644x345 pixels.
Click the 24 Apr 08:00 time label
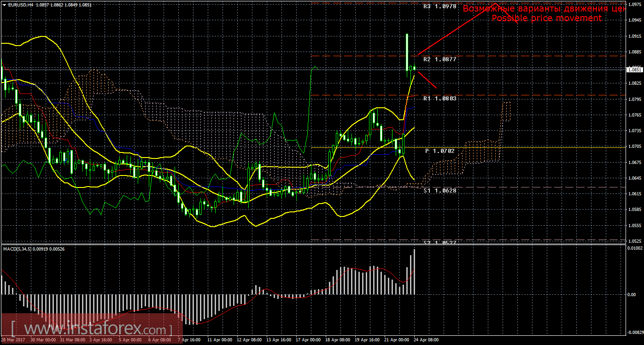pos(426,340)
